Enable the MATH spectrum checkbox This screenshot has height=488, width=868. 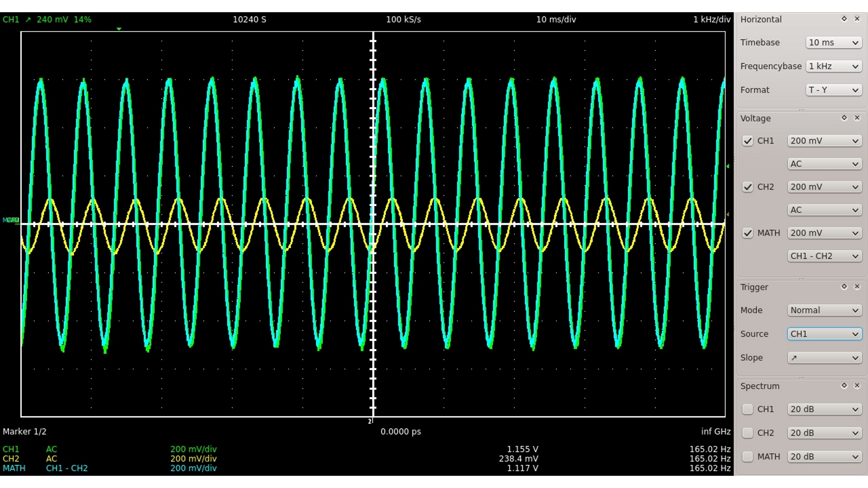[748, 457]
